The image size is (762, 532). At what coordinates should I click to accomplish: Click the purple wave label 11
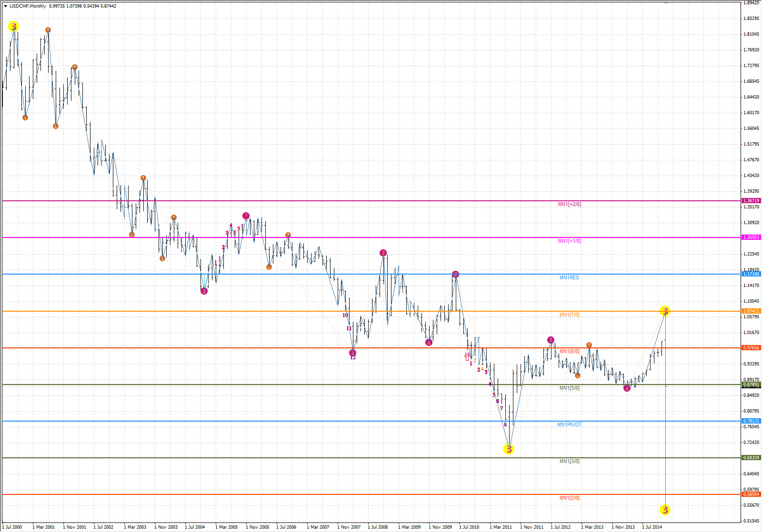click(349, 328)
